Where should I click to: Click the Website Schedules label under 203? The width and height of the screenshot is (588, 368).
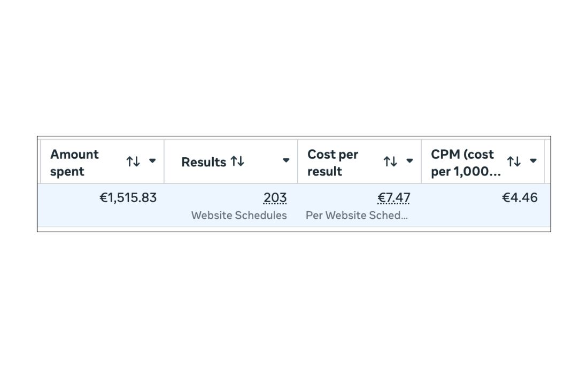tap(239, 216)
